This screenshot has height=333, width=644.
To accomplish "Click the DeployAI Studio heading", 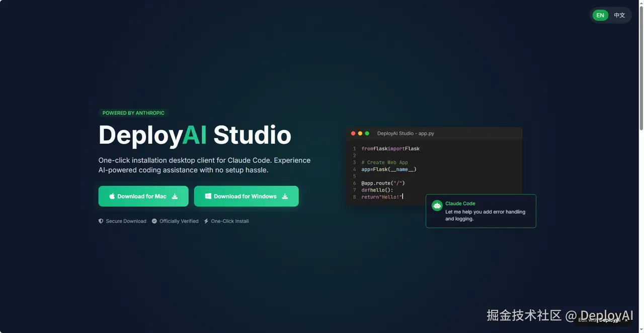I will (195, 135).
